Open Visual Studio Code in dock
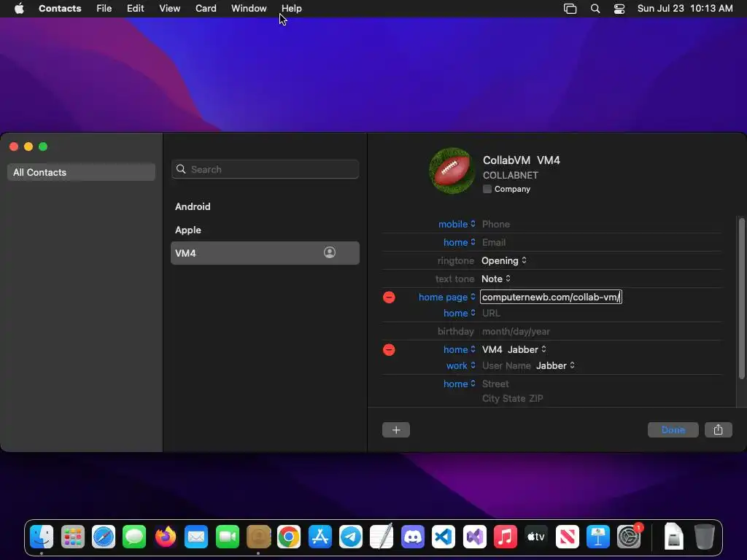Viewport: 747px width, 560px height. (x=444, y=537)
